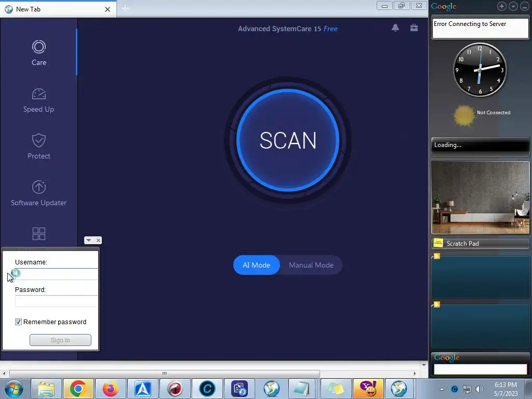Select the New Tab browser tab

pyautogui.click(x=58, y=9)
